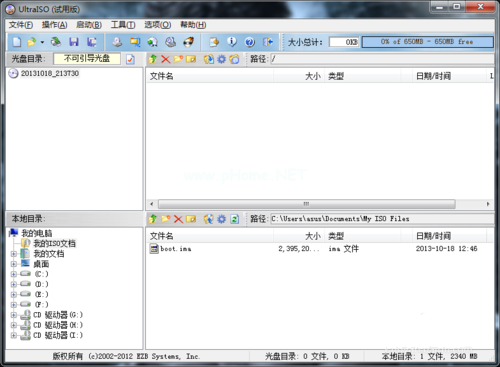
Task: Open Help with the question mark icon
Action: [x=250, y=42]
